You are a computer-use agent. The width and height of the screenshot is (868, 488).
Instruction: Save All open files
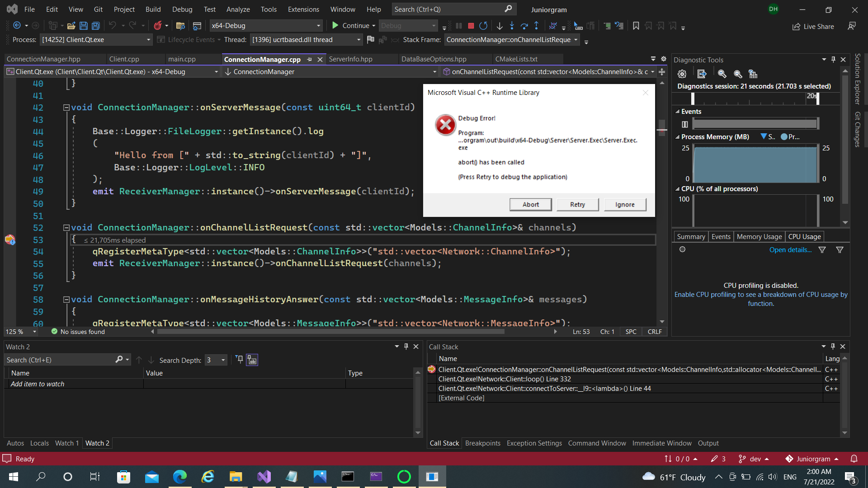click(95, 26)
